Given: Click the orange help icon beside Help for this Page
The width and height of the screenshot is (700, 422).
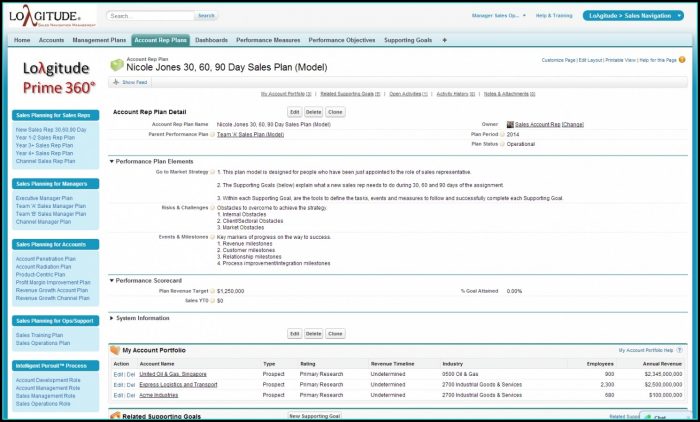Looking at the screenshot, I should 682,60.
